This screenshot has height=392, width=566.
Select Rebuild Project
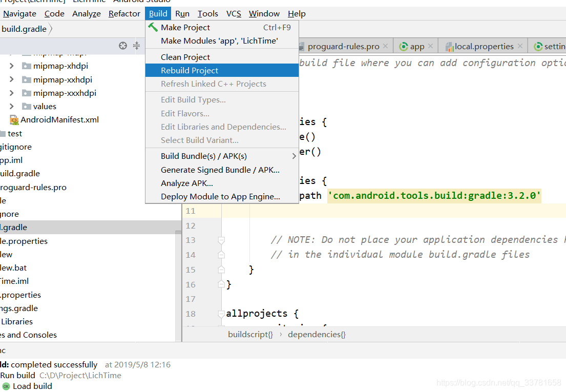click(x=222, y=70)
